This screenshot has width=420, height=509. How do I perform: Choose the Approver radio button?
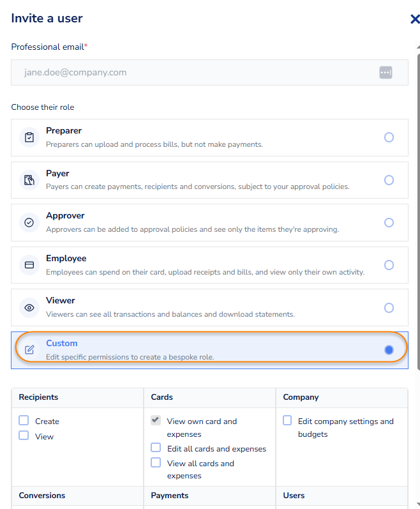pyautogui.click(x=389, y=223)
